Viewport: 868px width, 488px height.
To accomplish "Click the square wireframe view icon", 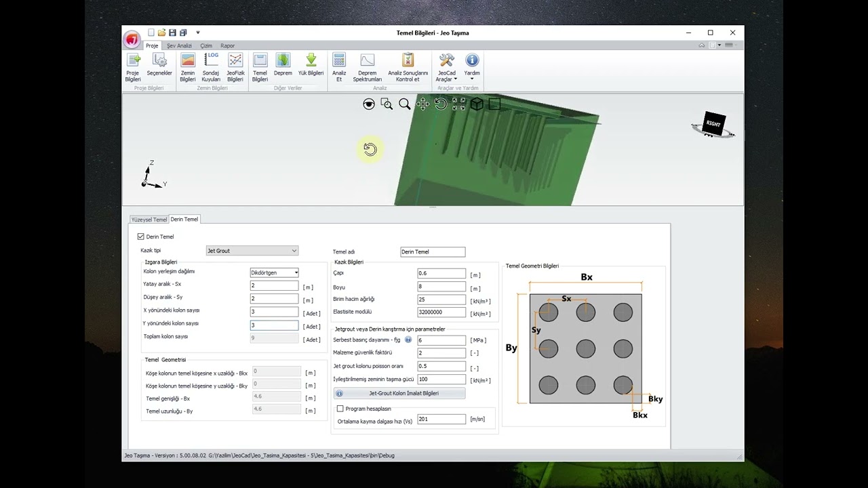I will (x=494, y=104).
